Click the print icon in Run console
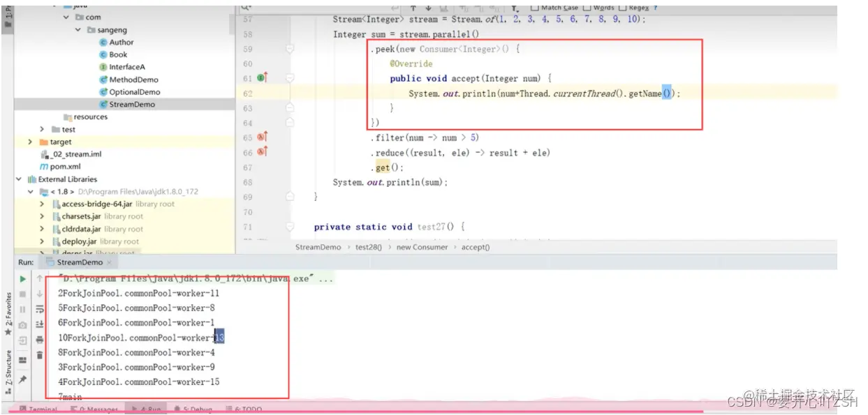The height and width of the screenshot is (415, 868). click(x=40, y=340)
